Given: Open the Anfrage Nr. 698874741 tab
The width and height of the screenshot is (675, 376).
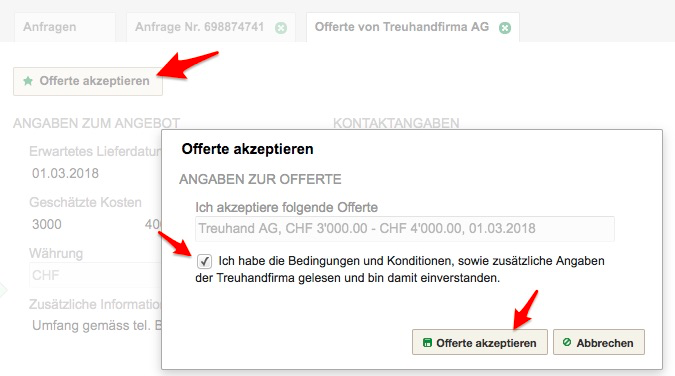Looking at the screenshot, I should click(x=199, y=27).
